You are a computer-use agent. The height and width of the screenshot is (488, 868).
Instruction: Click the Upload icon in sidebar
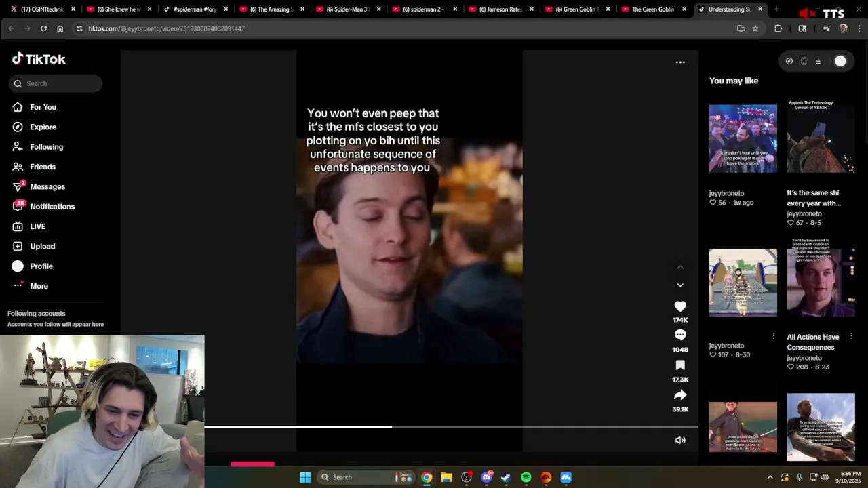click(x=18, y=246)
